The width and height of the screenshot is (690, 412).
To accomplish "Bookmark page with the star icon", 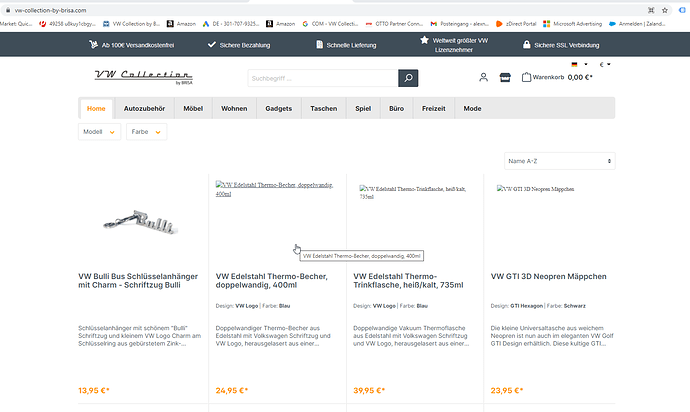I will coord(664,10).
